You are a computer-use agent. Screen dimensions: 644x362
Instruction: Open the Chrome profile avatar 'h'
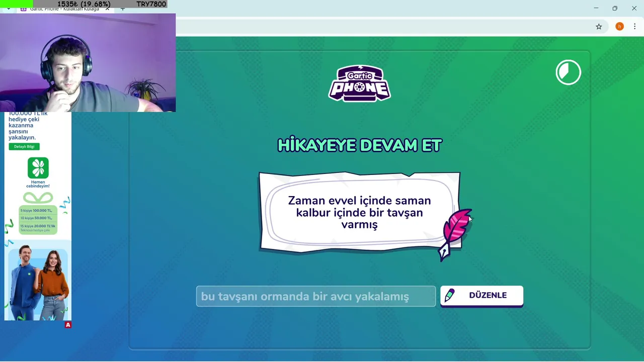click(x=619, y=27)
